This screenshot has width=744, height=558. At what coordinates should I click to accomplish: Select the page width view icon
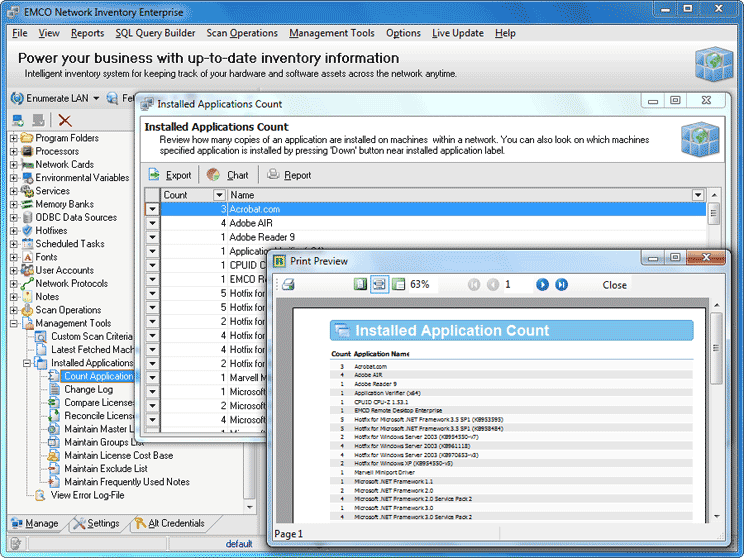click(379, 285)
